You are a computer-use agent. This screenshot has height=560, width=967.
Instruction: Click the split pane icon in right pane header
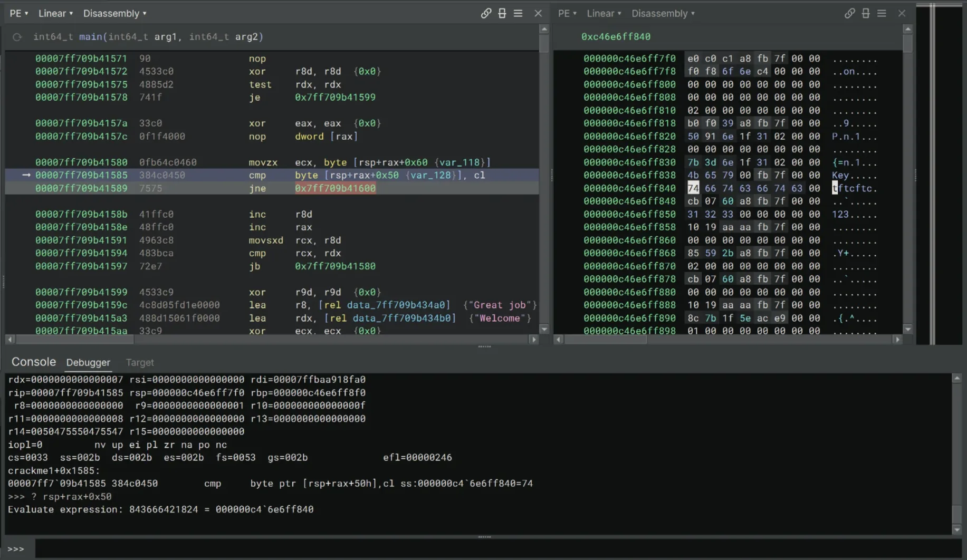click(x=866, y=13)
